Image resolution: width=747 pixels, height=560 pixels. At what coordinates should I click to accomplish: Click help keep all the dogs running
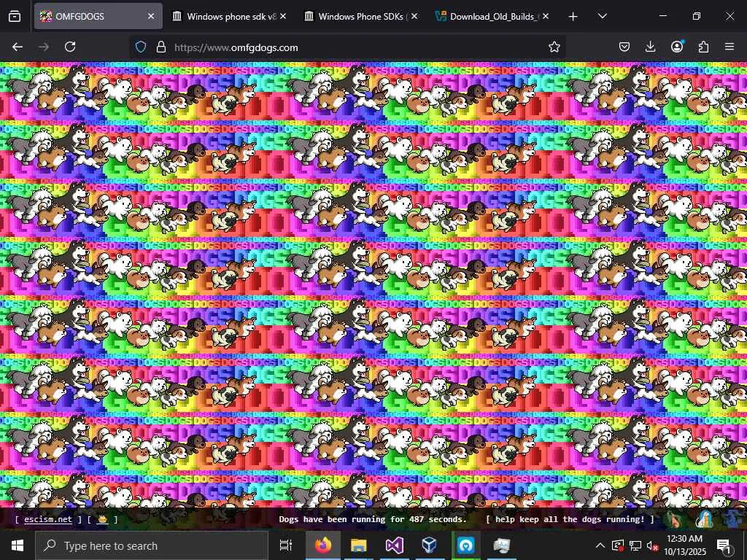pyautogui.click(x=570, y=519)
